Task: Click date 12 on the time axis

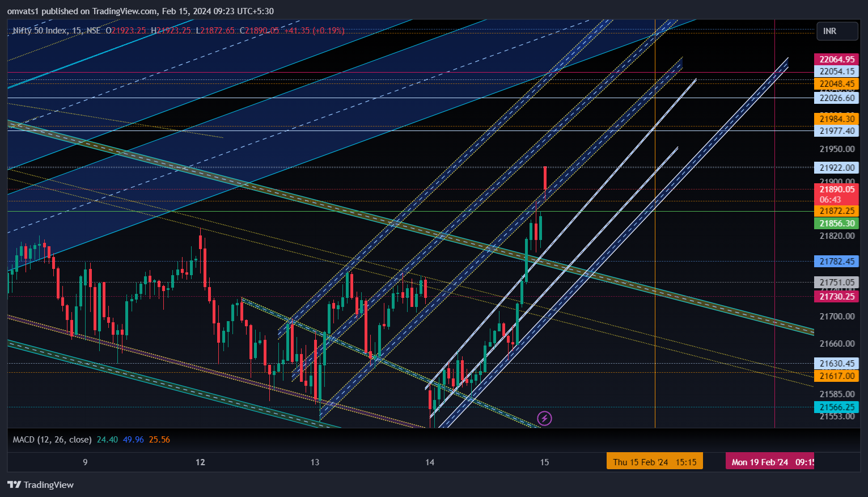Action: 200,462
